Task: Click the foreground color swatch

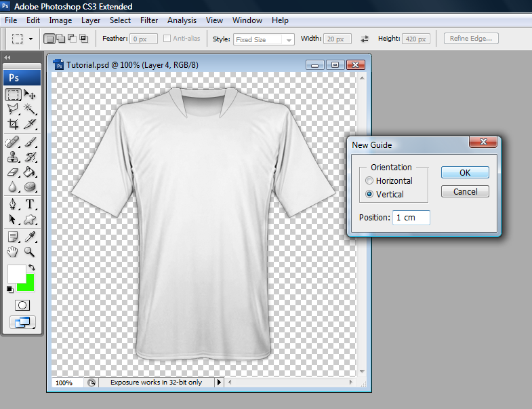Action: click(x=16, y=273)
